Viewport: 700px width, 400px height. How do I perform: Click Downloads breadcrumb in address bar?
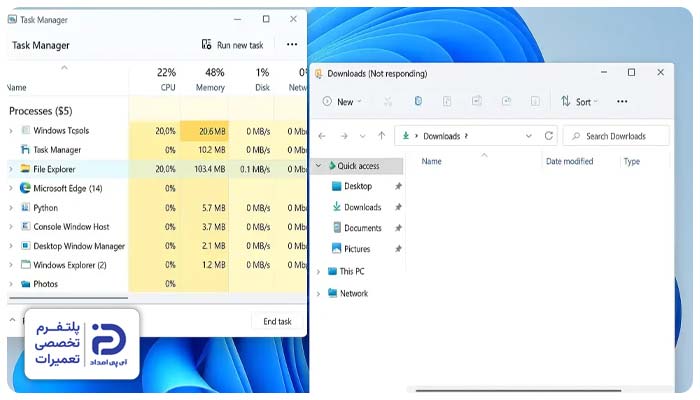point(442,136)
